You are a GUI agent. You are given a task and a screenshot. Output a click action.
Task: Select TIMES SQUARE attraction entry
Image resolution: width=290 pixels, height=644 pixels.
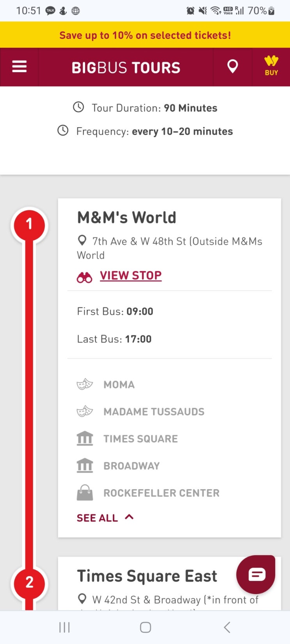141,439
